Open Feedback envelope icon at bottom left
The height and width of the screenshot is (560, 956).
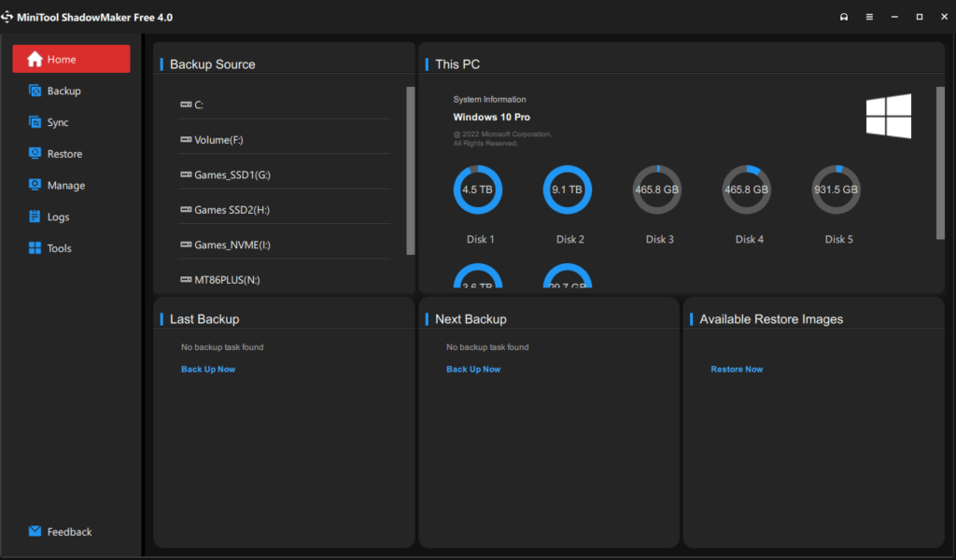coord(35,532)
